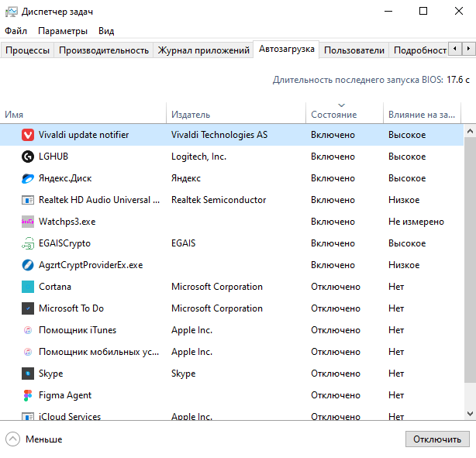Click the Skype icon
This screenshot has height=458, width=476.
pyautogui.click(x=28, y=374)
